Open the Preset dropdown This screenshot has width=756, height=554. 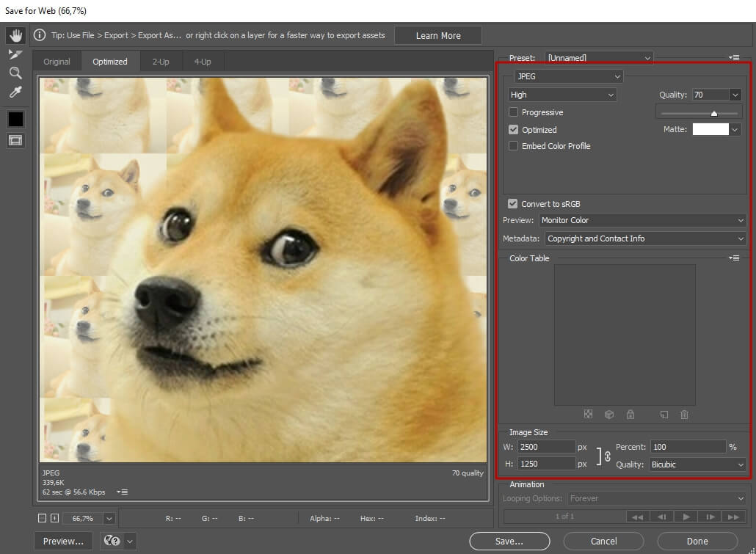(x=600, y=58)
